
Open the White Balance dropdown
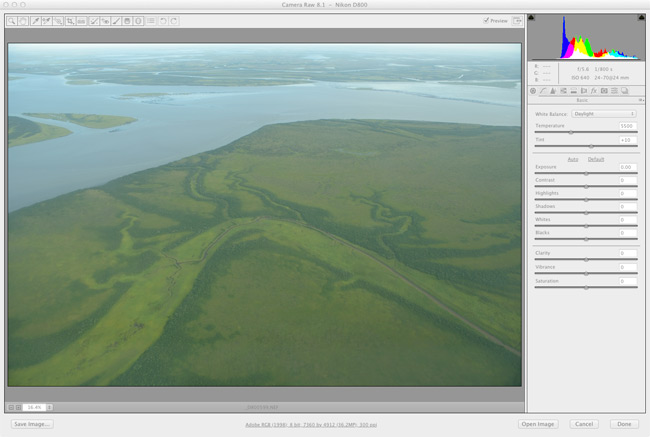pos(604,114)
